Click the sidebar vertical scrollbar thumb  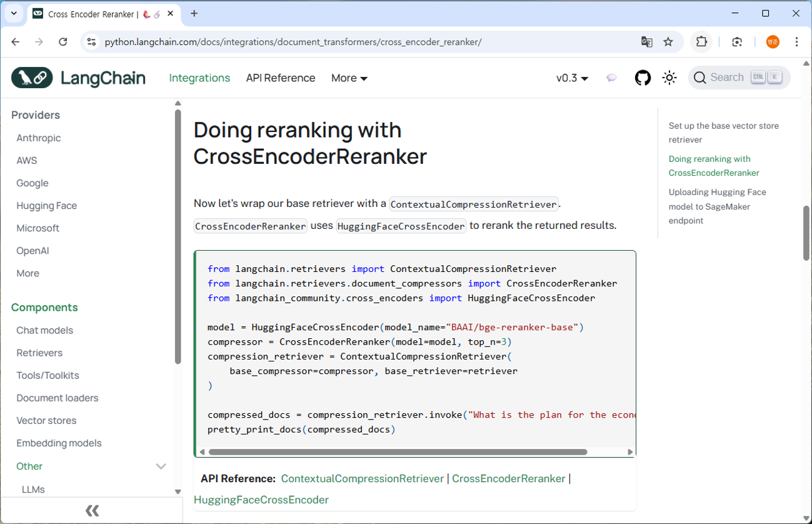pyautogui.click(x=178, y=237)
